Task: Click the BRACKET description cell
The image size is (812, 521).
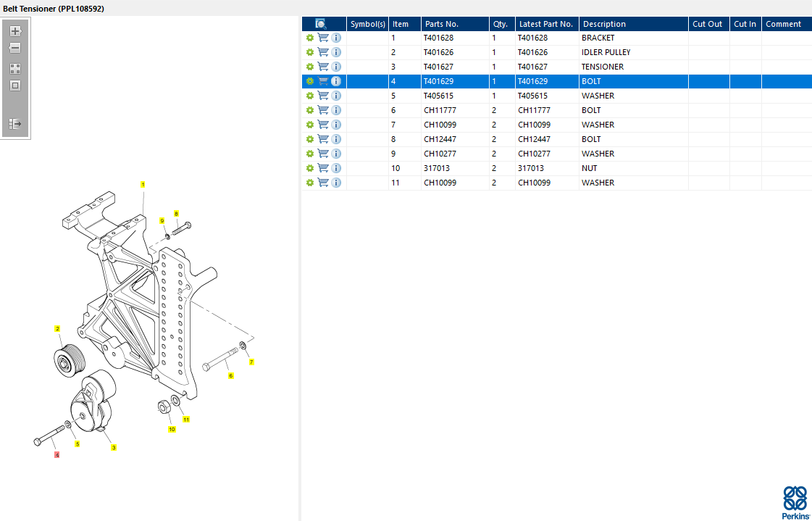Action: pyautogui.click(x=634, y=38)
